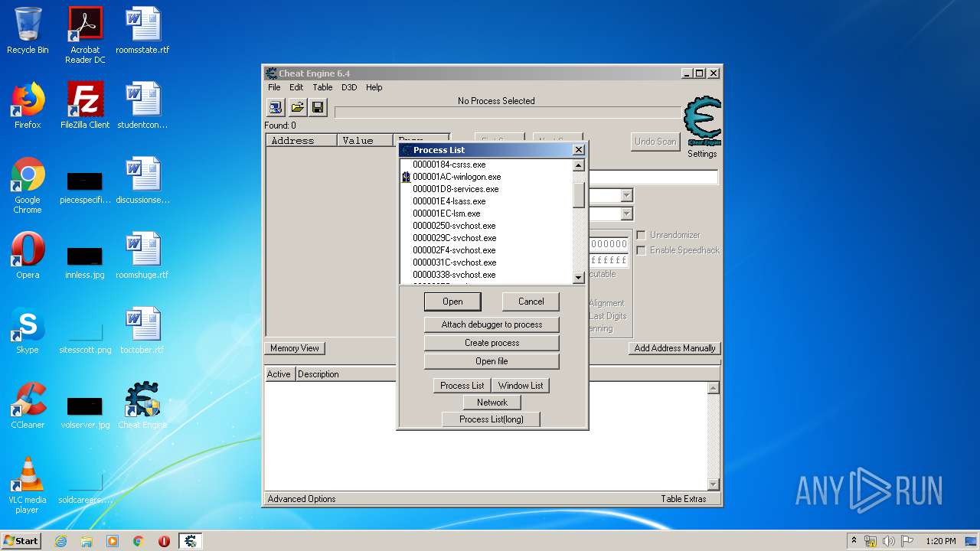This screenshot has height=551, width=980.
Task: Click the Undo Scan button
Action: 655,142
